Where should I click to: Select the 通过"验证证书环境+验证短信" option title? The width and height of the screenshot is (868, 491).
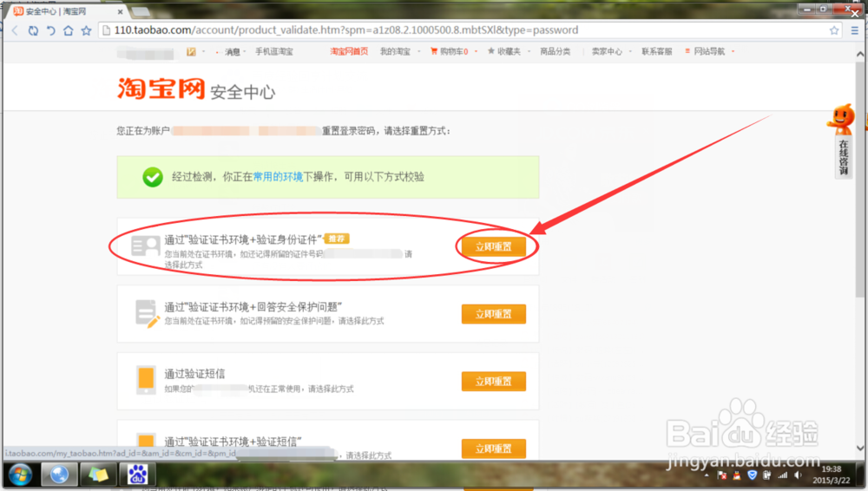click(x=233, y=442)
